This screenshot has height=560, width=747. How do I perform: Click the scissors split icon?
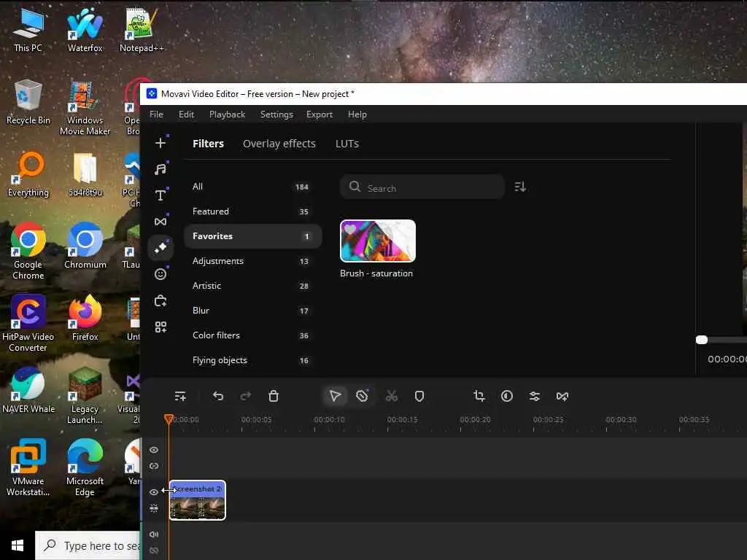[391, 396]
